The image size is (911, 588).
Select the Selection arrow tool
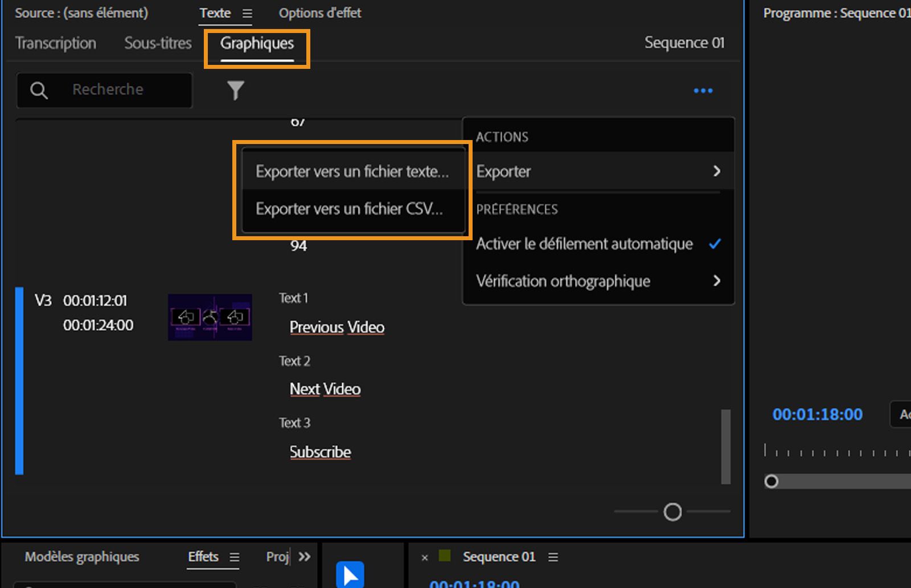[x=350, y=574]
